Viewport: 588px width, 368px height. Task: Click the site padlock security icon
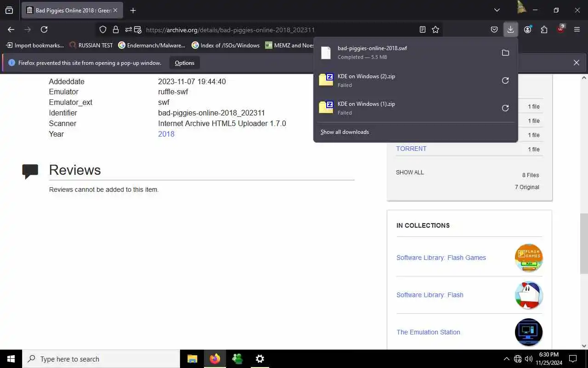click(116, 29)
